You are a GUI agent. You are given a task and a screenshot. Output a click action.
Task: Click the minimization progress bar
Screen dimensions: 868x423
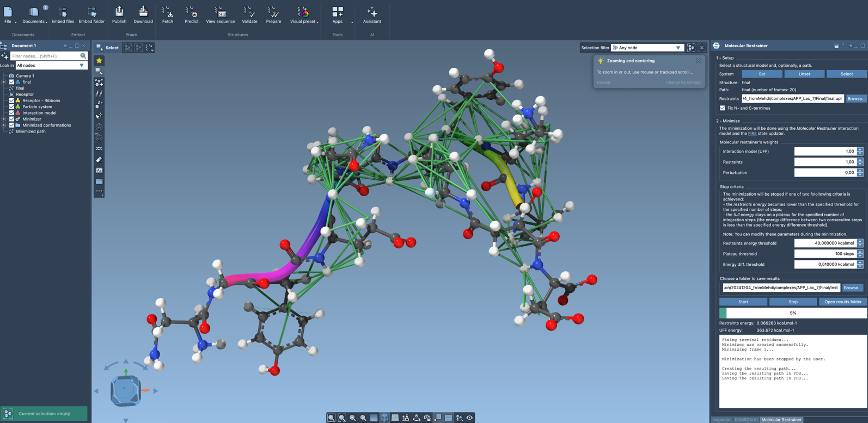point(793,313)
